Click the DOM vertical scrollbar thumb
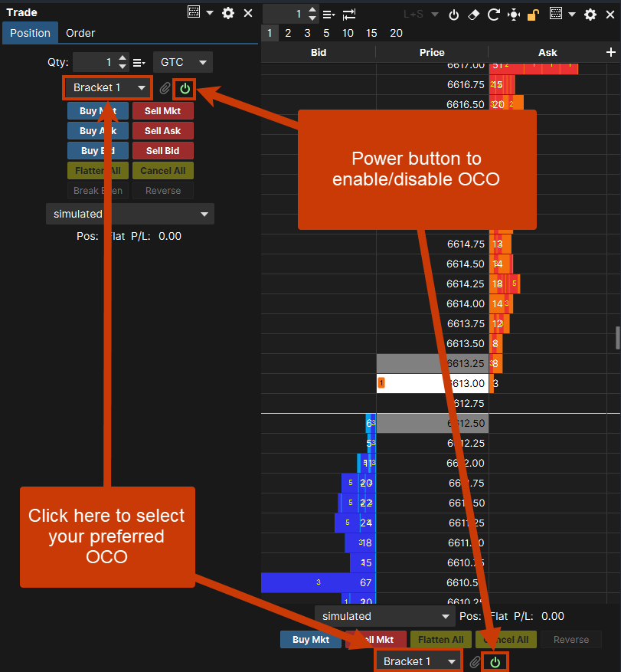 616,337
